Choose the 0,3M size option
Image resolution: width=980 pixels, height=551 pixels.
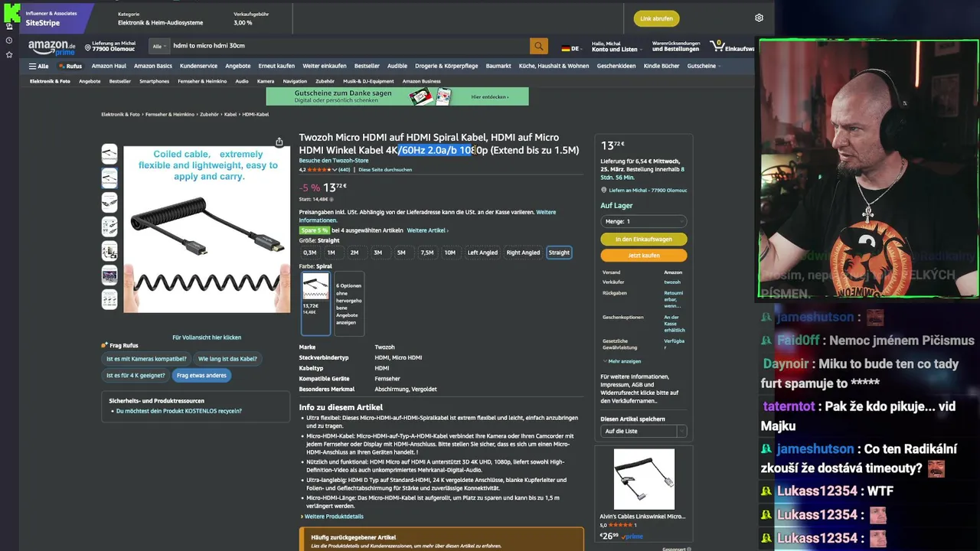coord(309,253)
